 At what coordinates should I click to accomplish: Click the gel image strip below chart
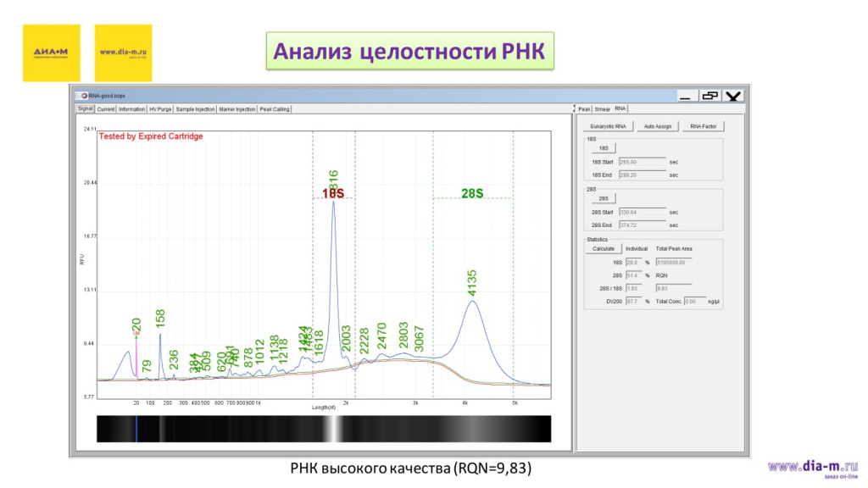[x=324, y=429]
